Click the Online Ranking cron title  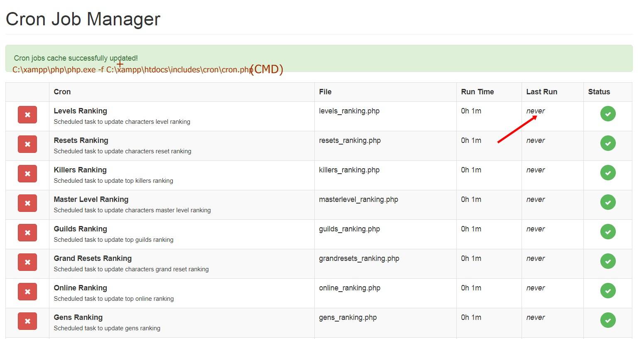81,288
